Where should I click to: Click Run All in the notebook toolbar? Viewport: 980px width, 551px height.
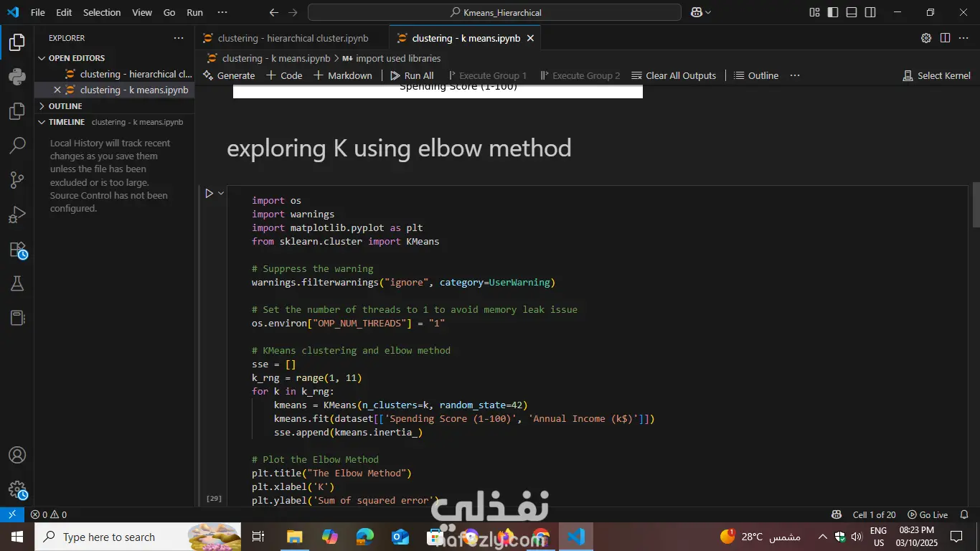(x=411, y=75)
